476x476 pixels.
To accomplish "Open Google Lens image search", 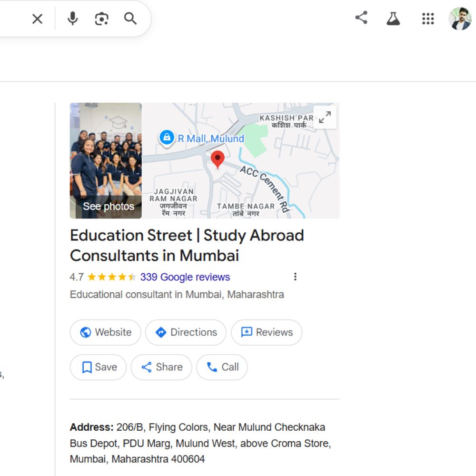I will [x=101, y=19].
